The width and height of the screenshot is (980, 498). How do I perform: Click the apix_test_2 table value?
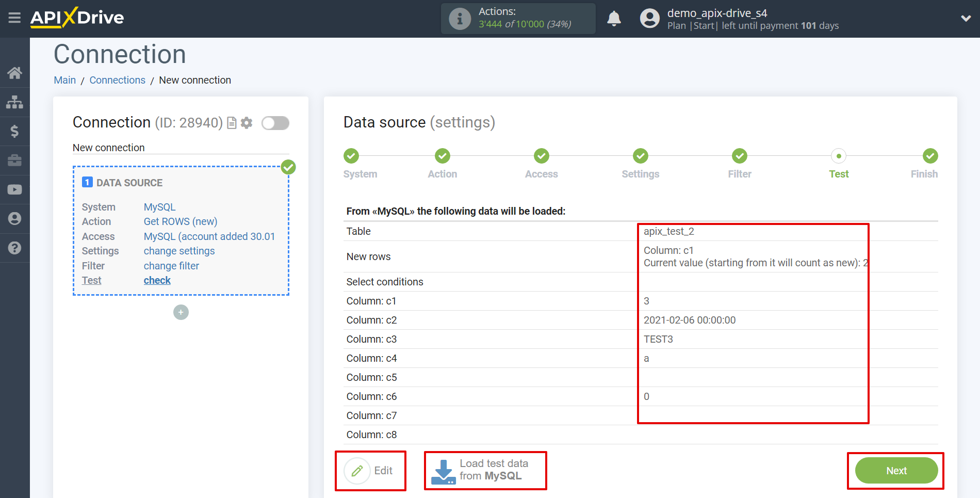668,231
